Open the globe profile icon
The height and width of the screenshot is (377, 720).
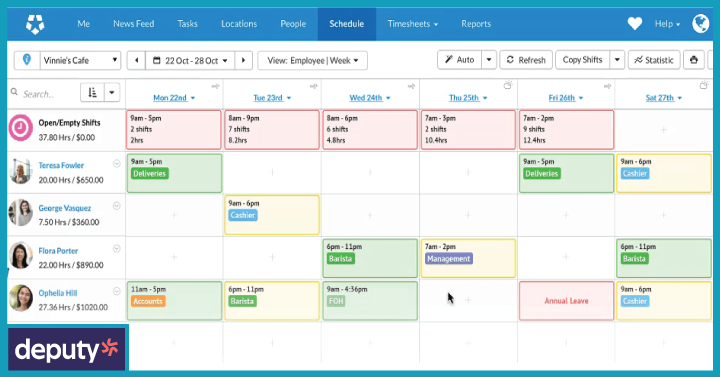click(x=701, y=23)
